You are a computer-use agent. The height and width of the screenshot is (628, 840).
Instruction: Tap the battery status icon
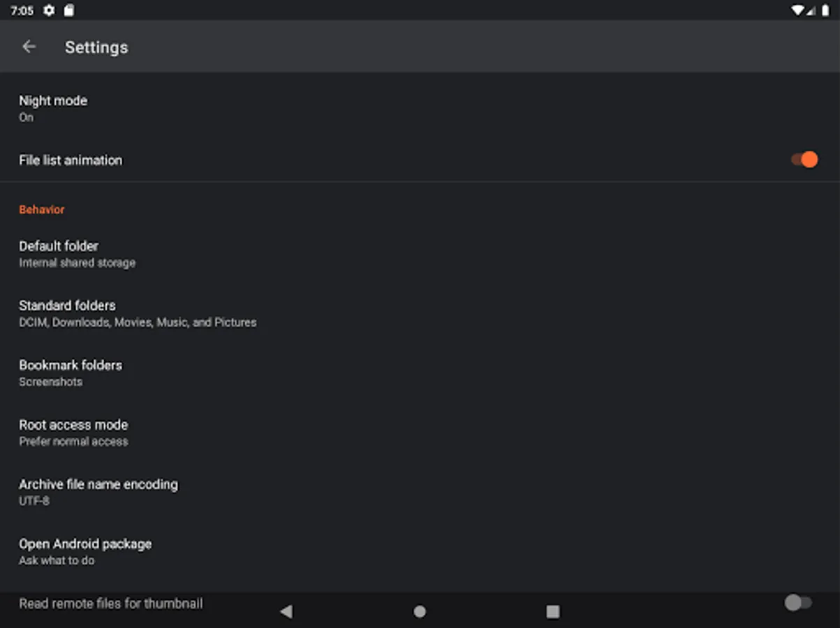point(828,10)
